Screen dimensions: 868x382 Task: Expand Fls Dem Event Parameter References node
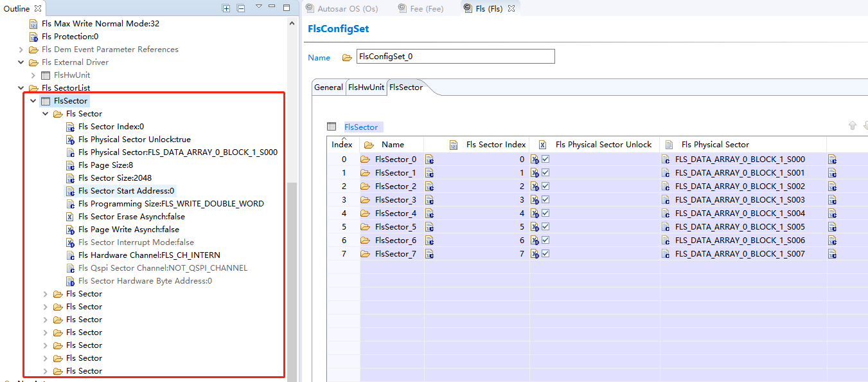21,50
